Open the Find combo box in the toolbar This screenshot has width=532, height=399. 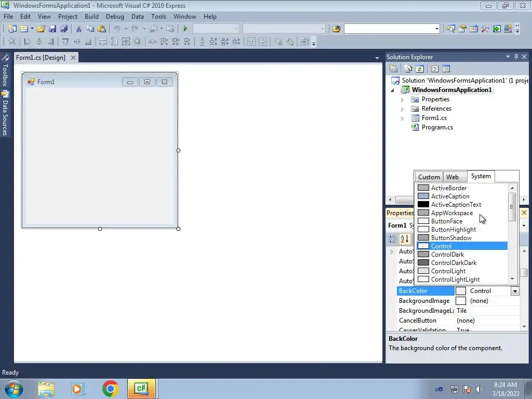436,29
